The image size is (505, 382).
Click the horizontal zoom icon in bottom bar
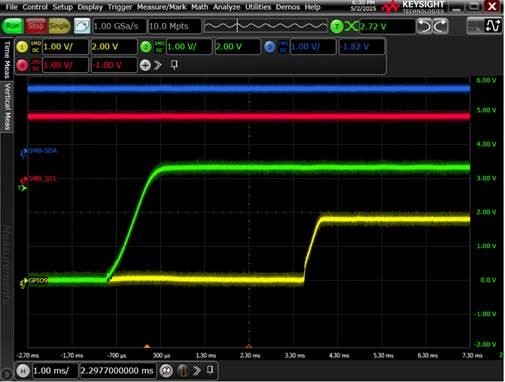166,371
